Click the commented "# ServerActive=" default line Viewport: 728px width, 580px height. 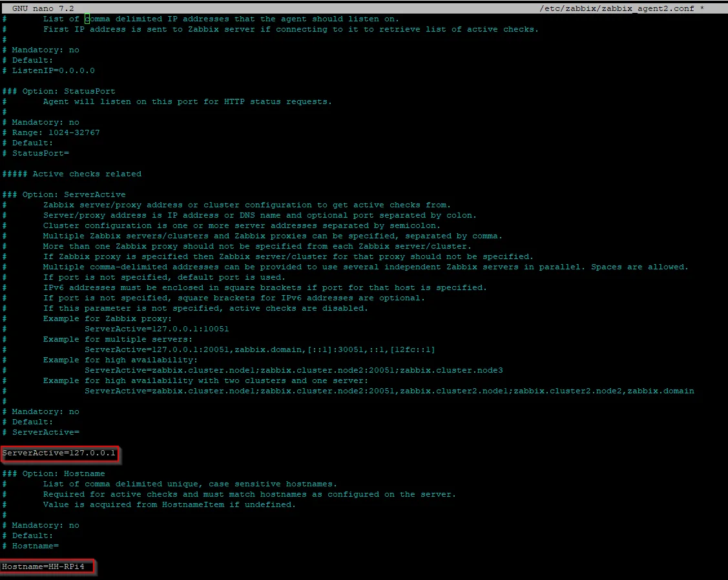click(x=41, y=432)
